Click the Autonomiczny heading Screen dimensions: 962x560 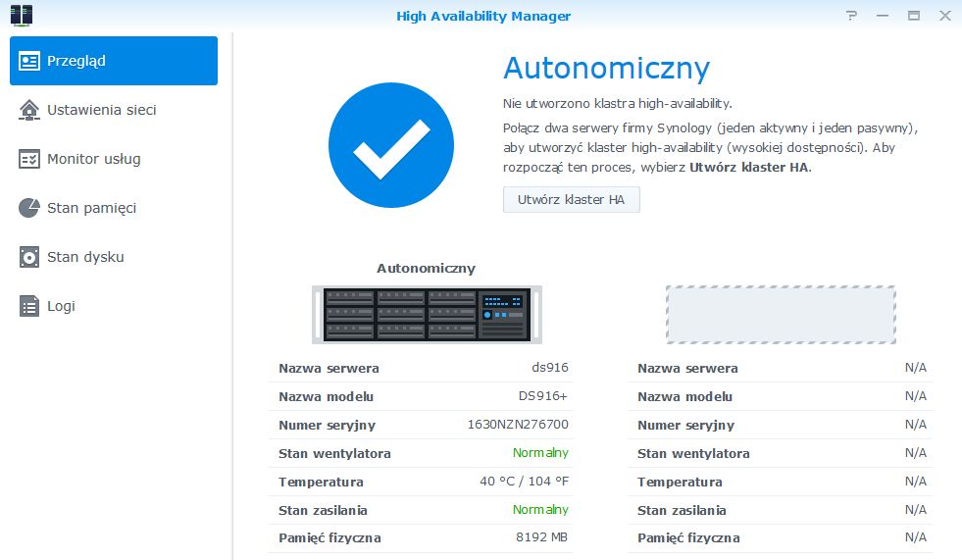(x=607, y=68)
